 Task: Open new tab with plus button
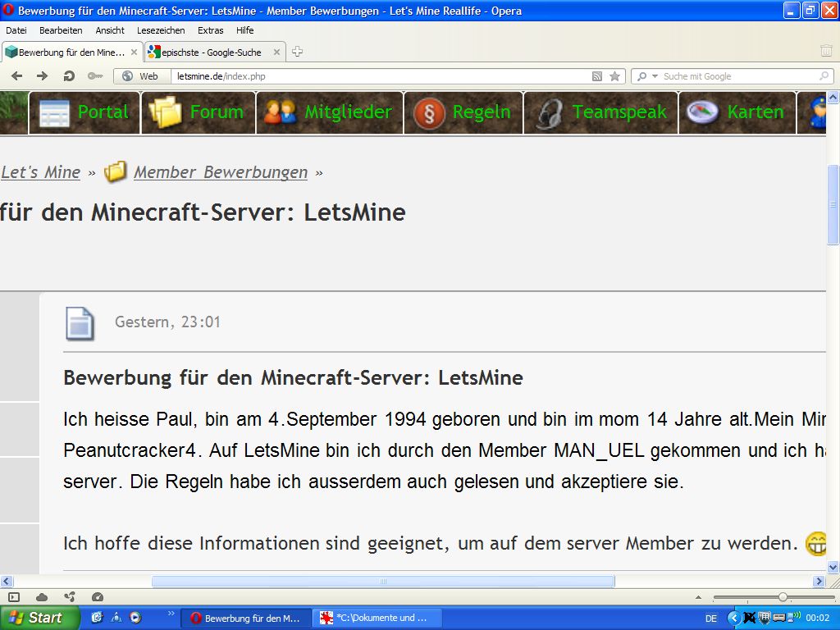click(x=298, y=52)
